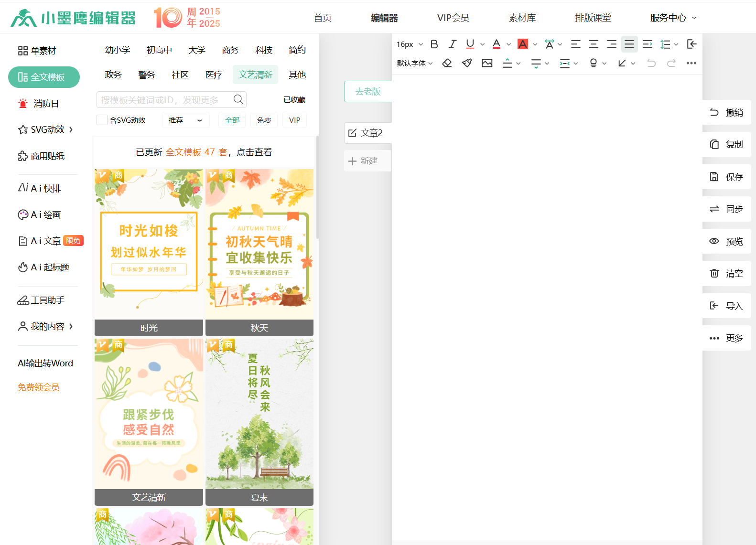Go to VIP会员 in top navigation

[453, 18]
